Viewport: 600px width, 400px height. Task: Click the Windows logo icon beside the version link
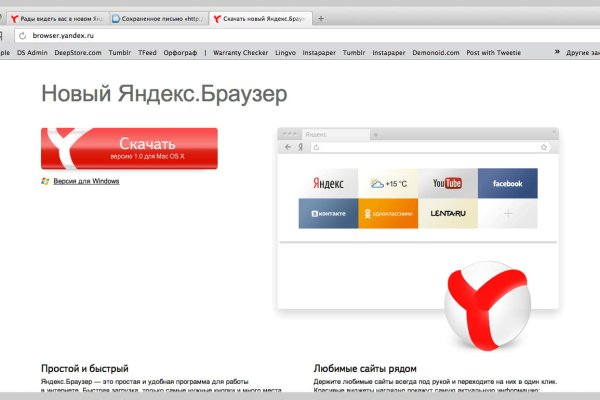(45, 181)
